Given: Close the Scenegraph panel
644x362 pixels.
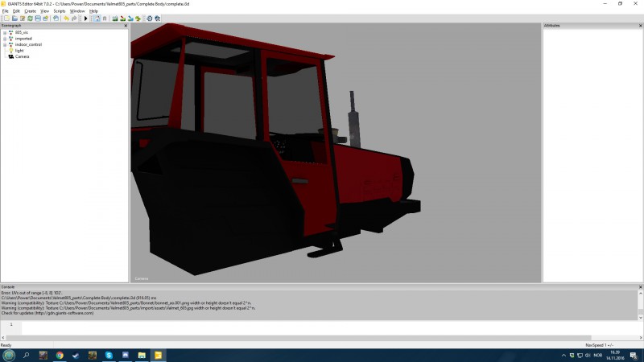Looking at the screenshot, I should 126,26.
